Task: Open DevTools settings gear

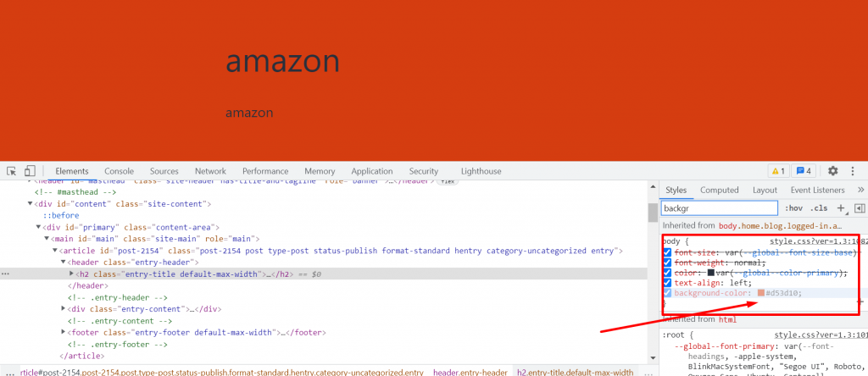Action: (x=832, y=171)
